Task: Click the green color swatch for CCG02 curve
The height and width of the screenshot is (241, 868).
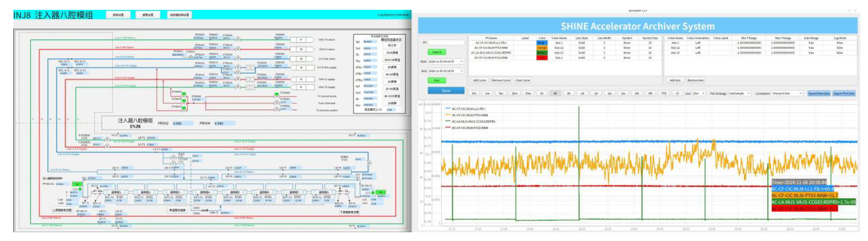Action: [542, 53]
